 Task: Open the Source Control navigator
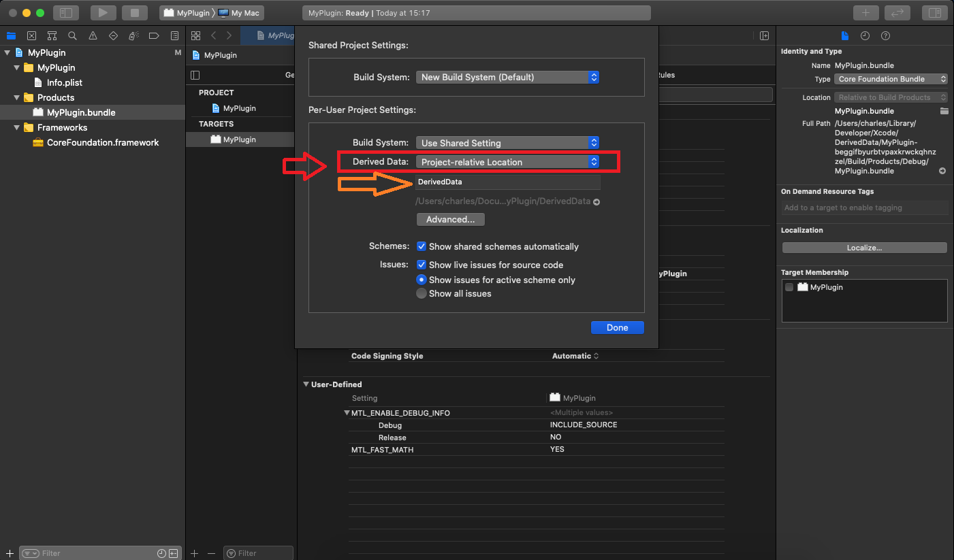[31, 35]
